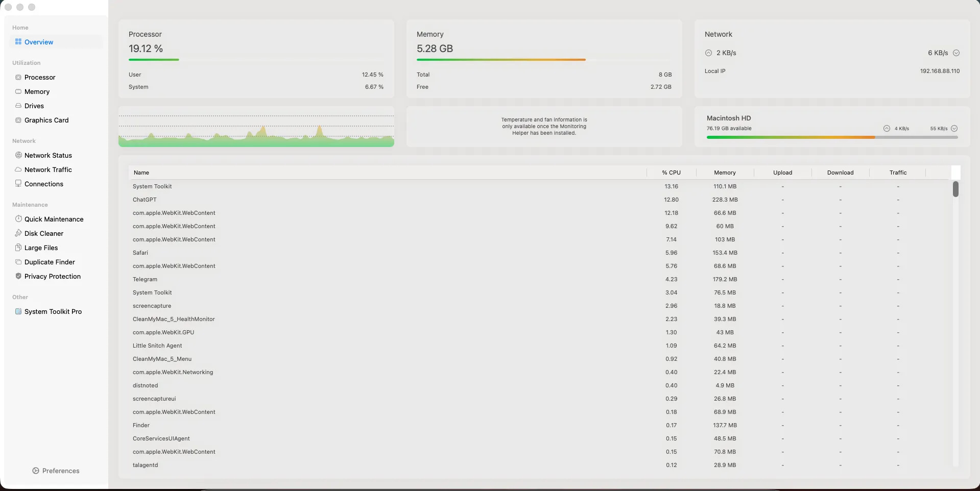Viewport: 980px width, 491px height.
Task: Sort list by Name column header
Action: tap(141, 173)
